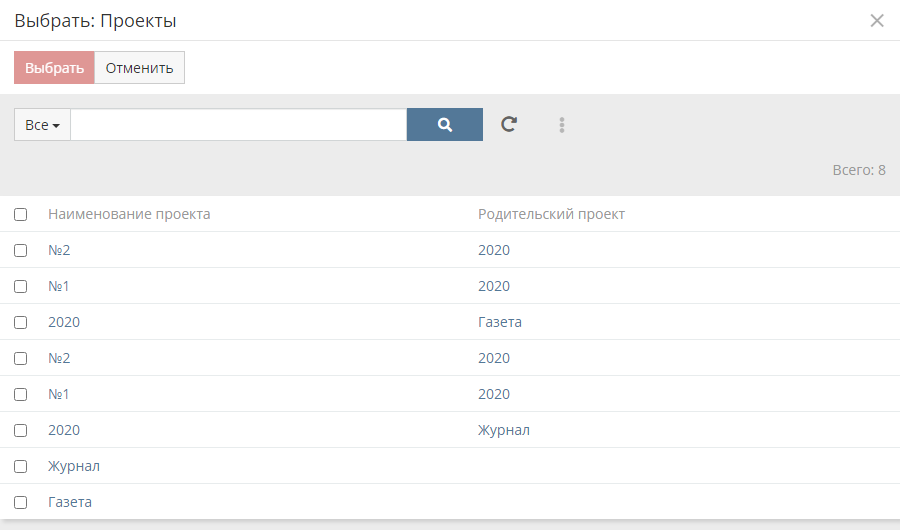
Task: Expand the Все filter dropdown
Action: tap(42, 125)
